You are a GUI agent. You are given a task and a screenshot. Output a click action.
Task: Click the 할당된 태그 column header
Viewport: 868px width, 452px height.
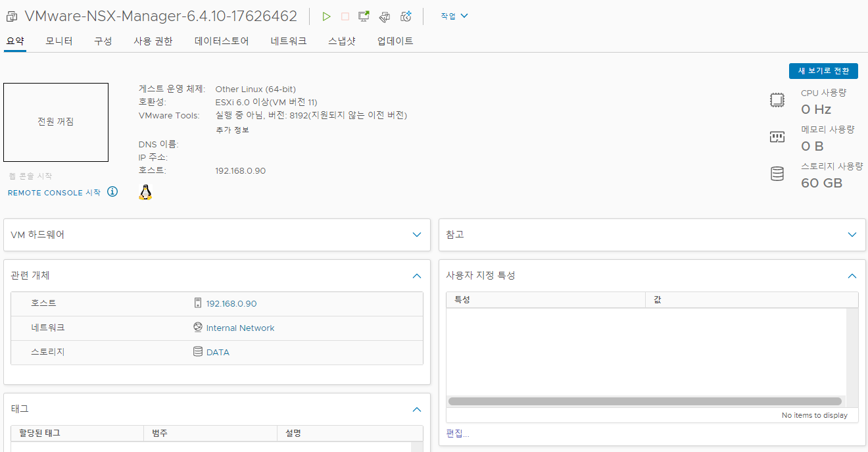tap(77, 433)
